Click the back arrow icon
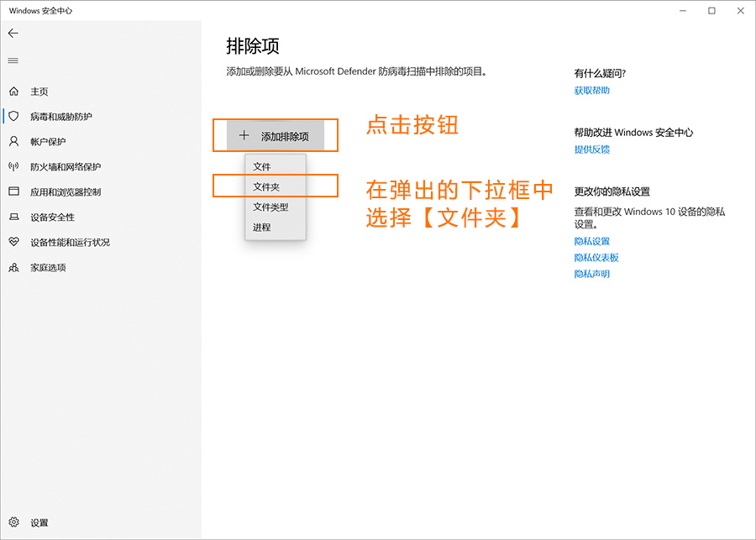 point(13,34)
